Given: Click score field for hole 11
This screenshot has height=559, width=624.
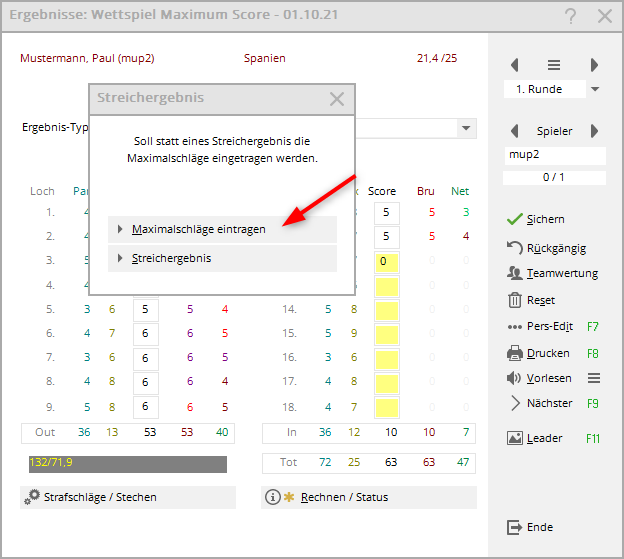Looking at the screenshot, I should (x=386, y=237).
